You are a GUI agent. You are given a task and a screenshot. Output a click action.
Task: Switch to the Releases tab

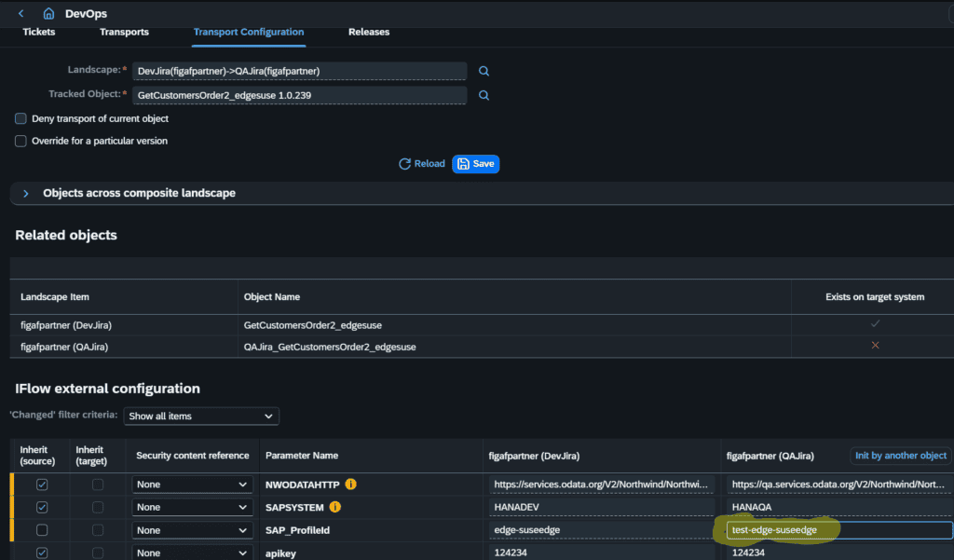coord(369,32)
